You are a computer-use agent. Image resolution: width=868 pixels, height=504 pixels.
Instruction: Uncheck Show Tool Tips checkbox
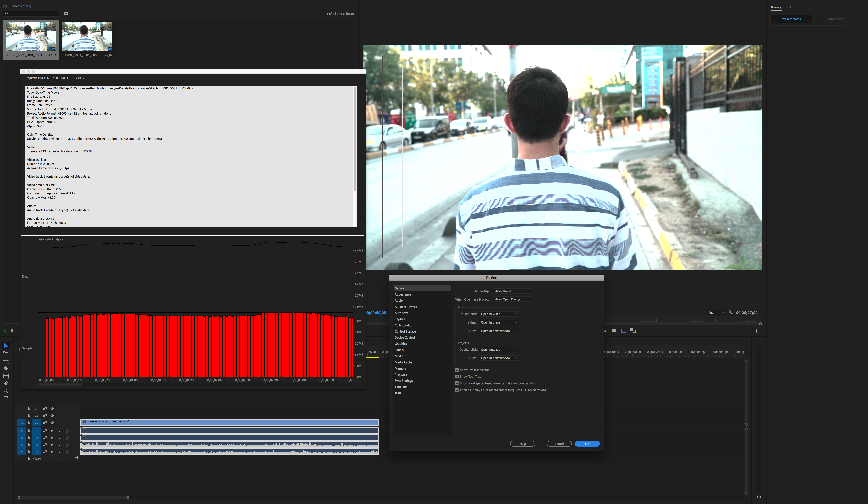click(x=457, y=377)
